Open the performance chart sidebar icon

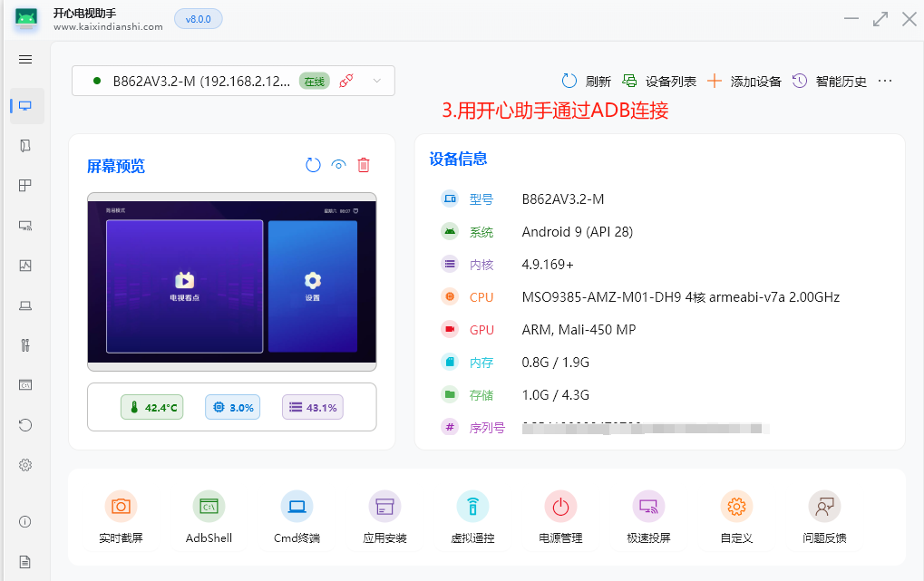25,266
